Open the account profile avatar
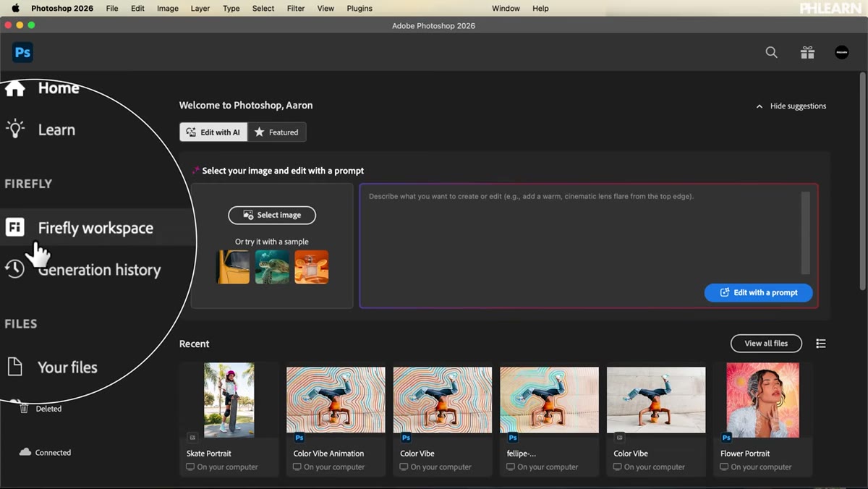868x489 pixels. pos(842,53)
